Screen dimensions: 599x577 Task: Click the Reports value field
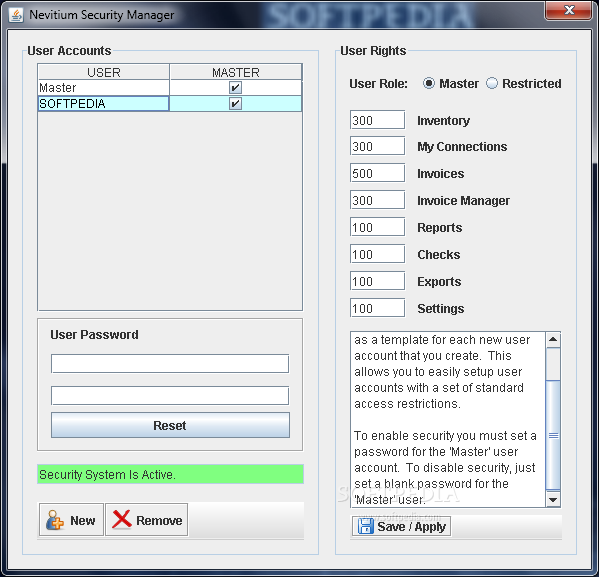coord(377,227)
